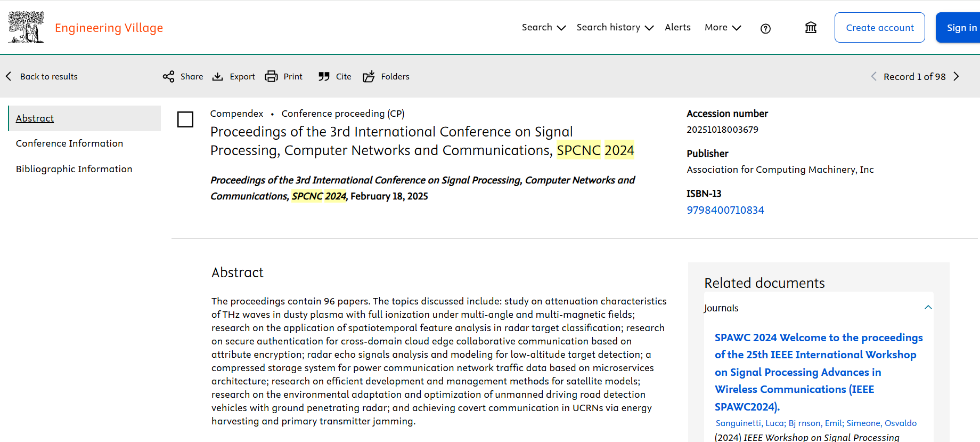Click 'February 18, 2025' date text

tap(389, 196)
